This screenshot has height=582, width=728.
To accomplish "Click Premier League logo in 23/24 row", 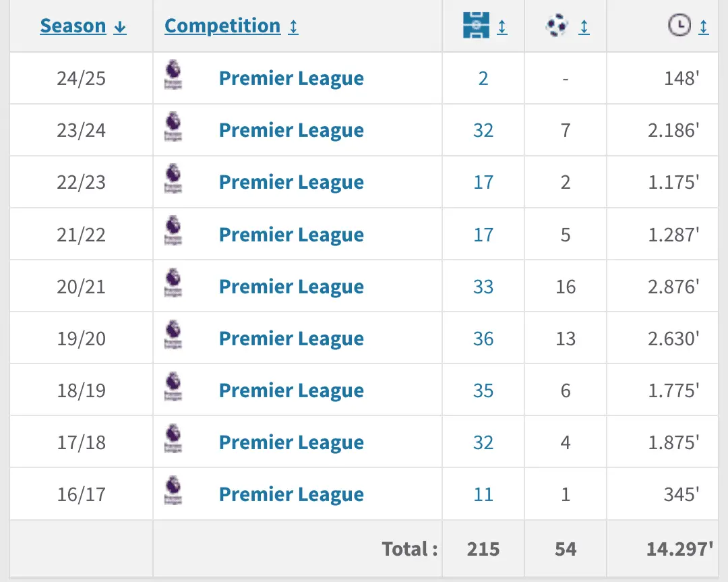I will (x=173, y=127).
